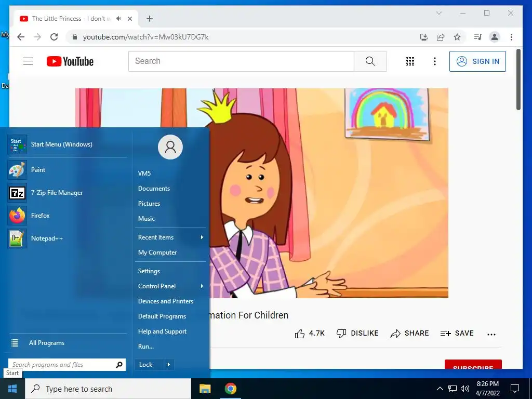This screenshot has width=532, height=399.
Task: Open YouTube settings three-dot menu
Action: pyautogui.click(x=435, y=61)
